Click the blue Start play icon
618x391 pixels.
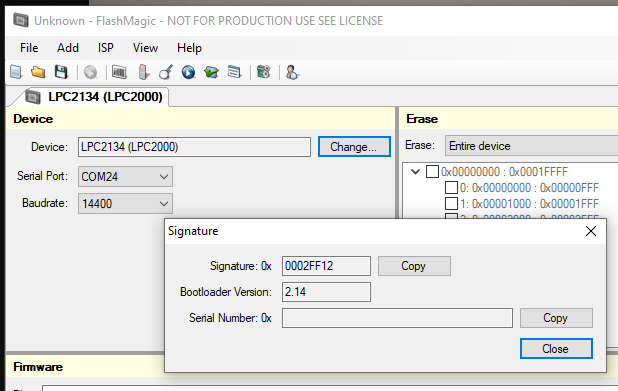click(188, 73)
